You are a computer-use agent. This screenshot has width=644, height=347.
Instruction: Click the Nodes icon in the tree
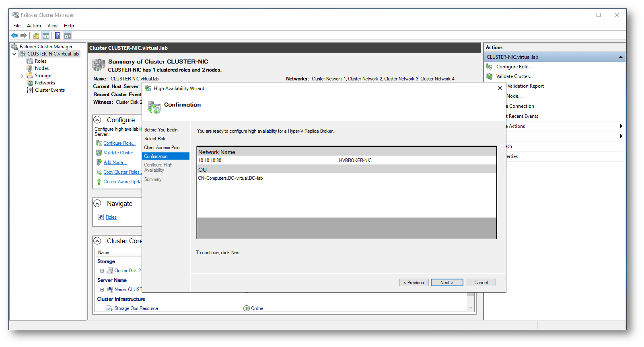[30, 68]
